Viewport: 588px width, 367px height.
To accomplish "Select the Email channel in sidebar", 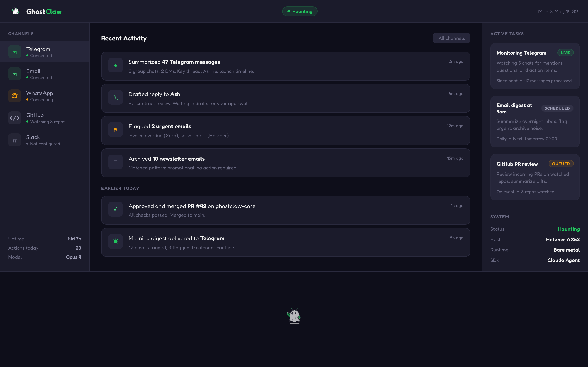I will click(x=45, y=74).
